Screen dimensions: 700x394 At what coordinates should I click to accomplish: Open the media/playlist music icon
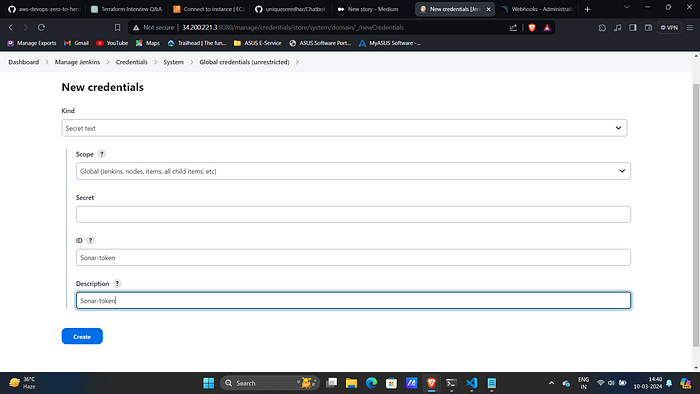617,28
